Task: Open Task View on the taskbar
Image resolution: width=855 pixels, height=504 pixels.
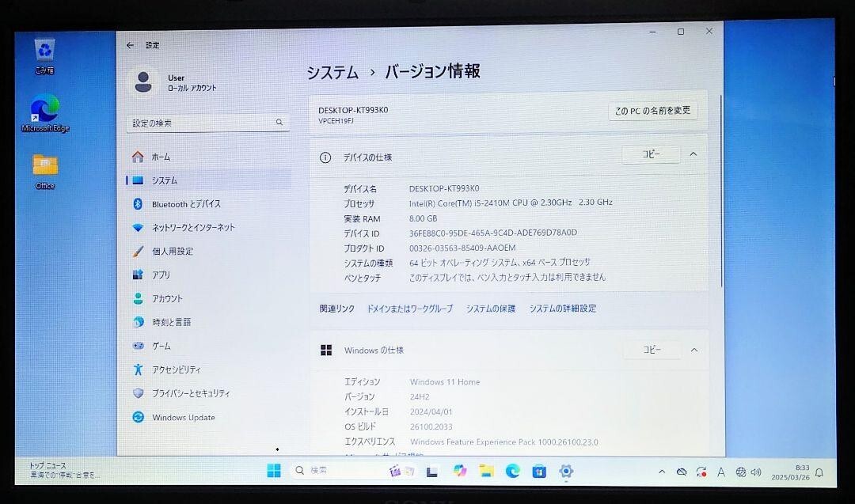Action: 432,472
